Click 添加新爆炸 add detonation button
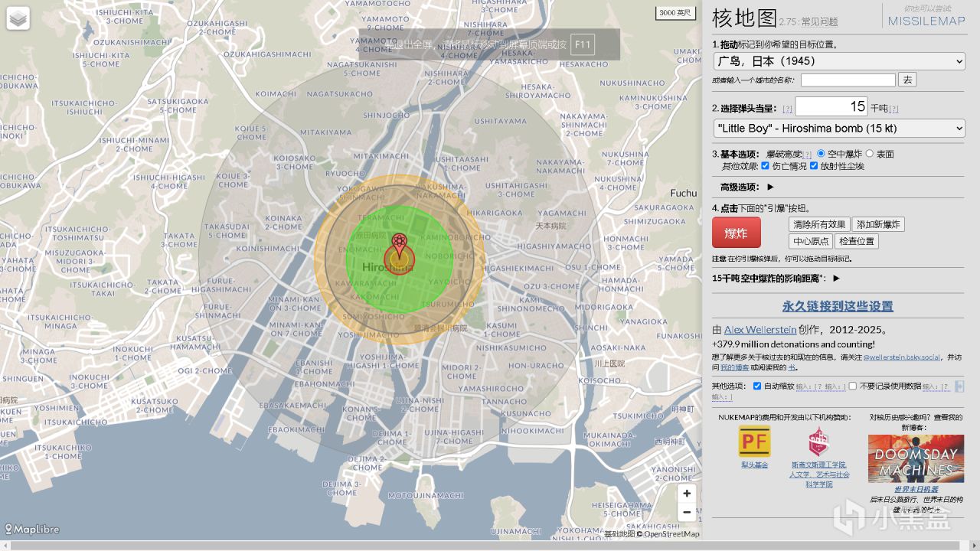Viewport: 980px width, 551px height. [x=878, y=224]
